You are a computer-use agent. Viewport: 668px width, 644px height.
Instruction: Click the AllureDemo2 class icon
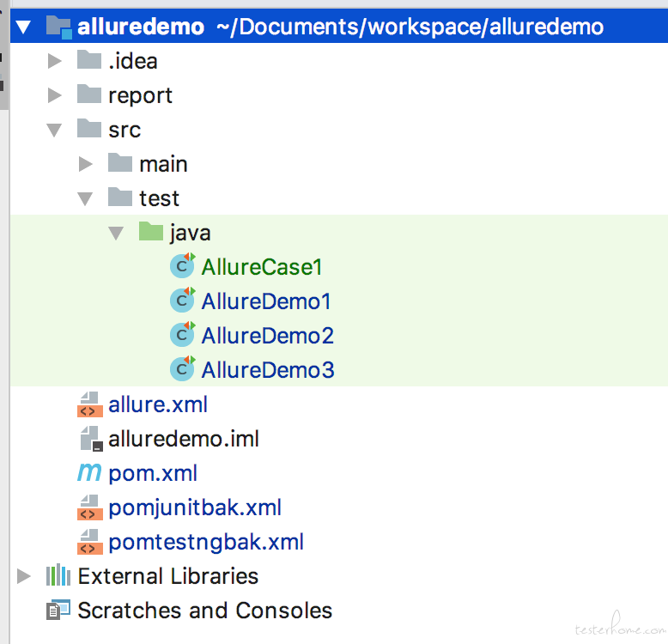(x=182, y=334)
